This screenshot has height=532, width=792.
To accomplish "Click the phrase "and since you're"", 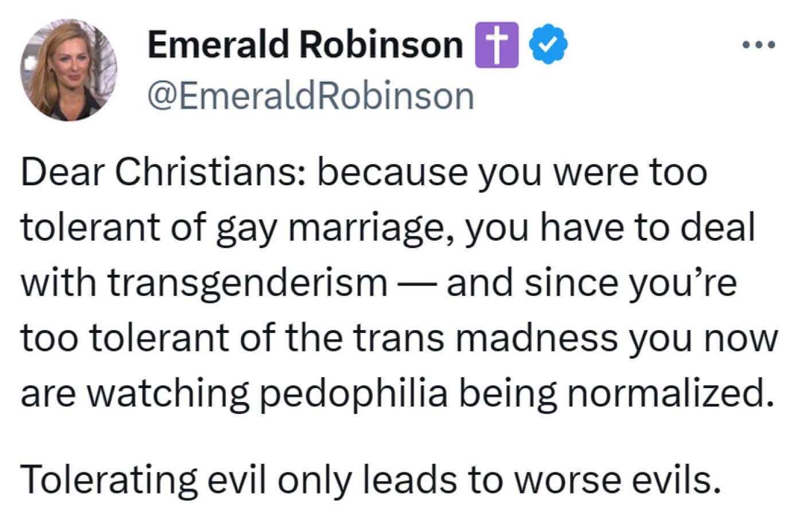I will (591, 283).
